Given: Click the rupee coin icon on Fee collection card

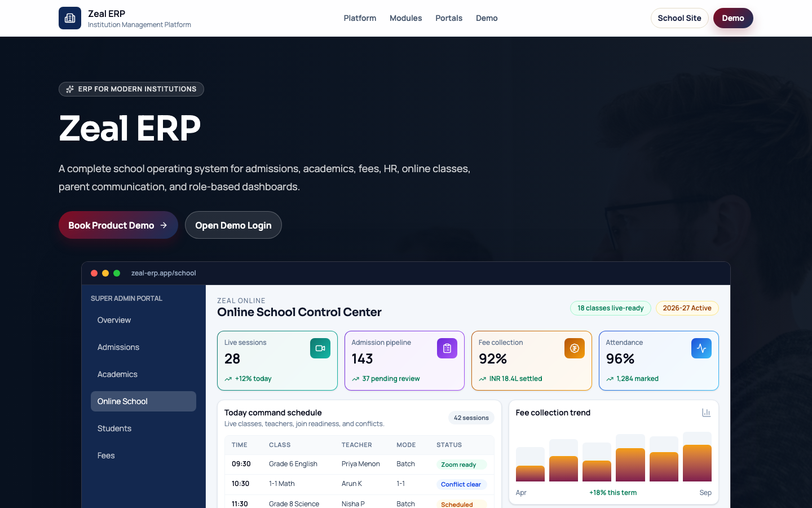Looking at the screenshot, I should pyautogui.click(x=575, y=348).
